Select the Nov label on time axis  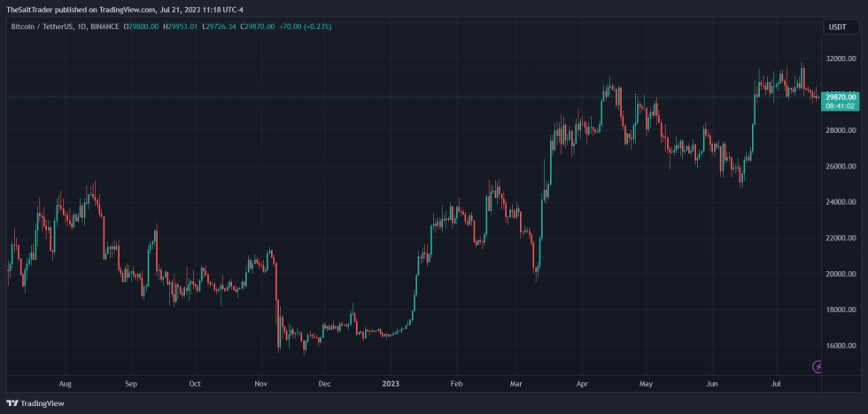pyautogui.click(x=260, y=384)
